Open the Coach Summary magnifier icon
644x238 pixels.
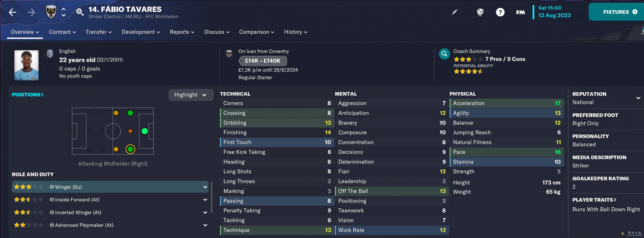pos(444,54)
